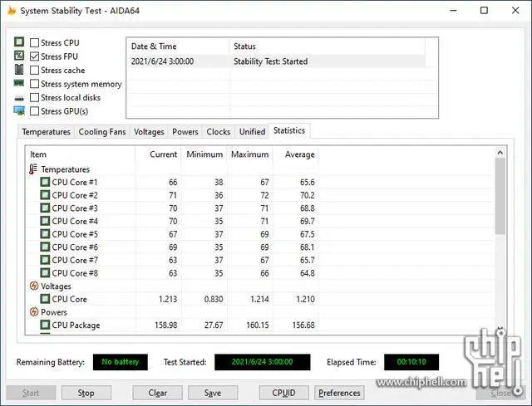This screenshot has width=532, height=406.
Task: Enable the Stress CPU checkbox
Action: click(34, 42)
